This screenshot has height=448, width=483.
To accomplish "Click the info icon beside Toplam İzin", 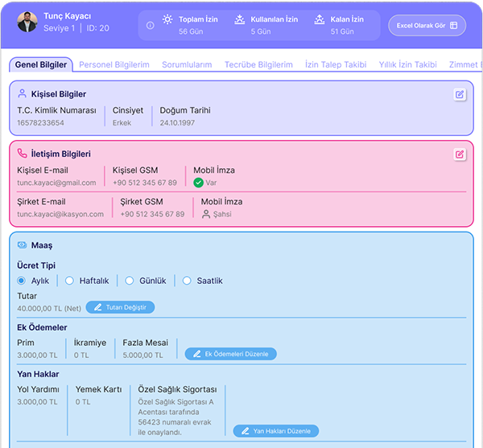I will (x=150, y=25).
